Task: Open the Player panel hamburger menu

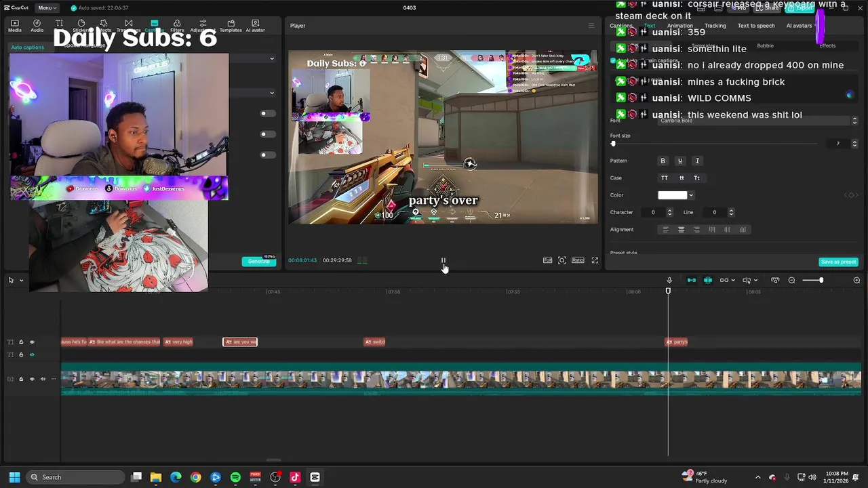Action: pyautogui.click(x=591, y=26)
